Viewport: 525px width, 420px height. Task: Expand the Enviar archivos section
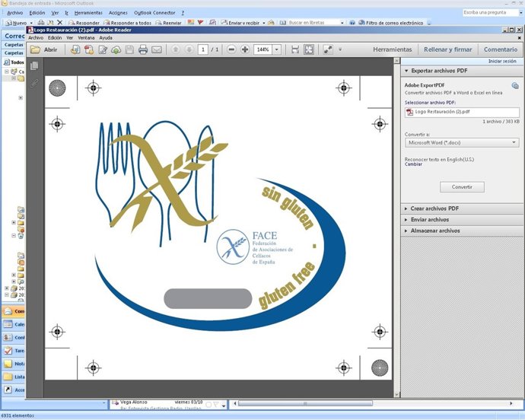click(430, 219)
